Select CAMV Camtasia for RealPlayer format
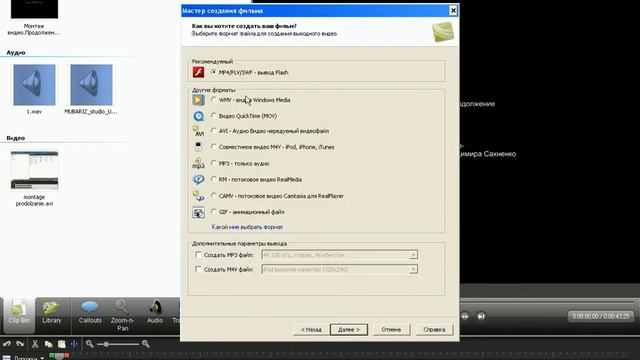This screenshot has width=640, height=360. coord(213,196)
